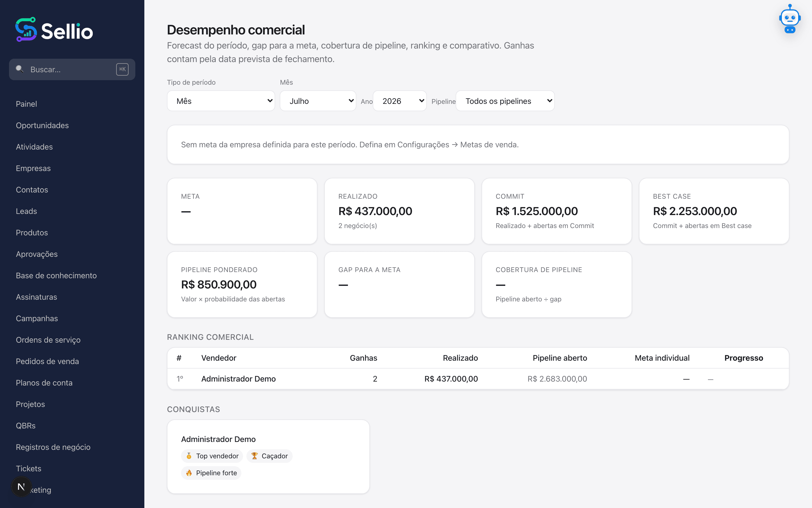
Task: Open Base de conhecimento in the sidebar
Action: tap(56, 275)
